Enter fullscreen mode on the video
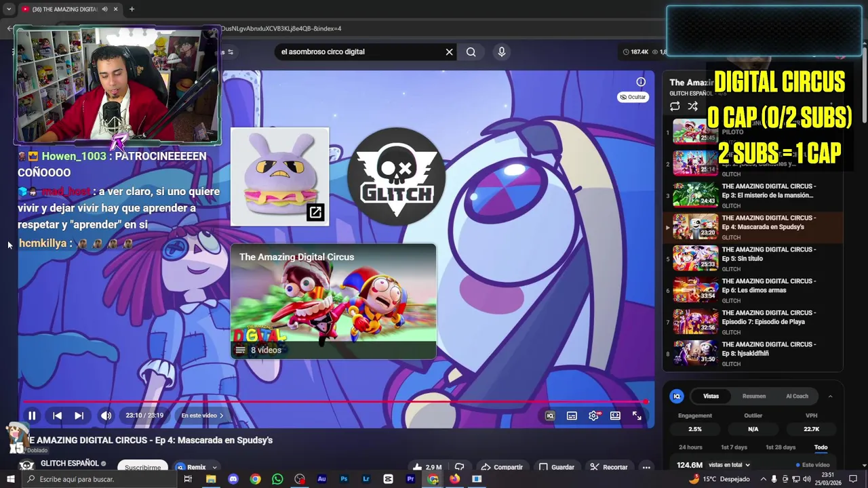Image resolution: width=868 pixels, height=488 pixels. tap(637, 415)
